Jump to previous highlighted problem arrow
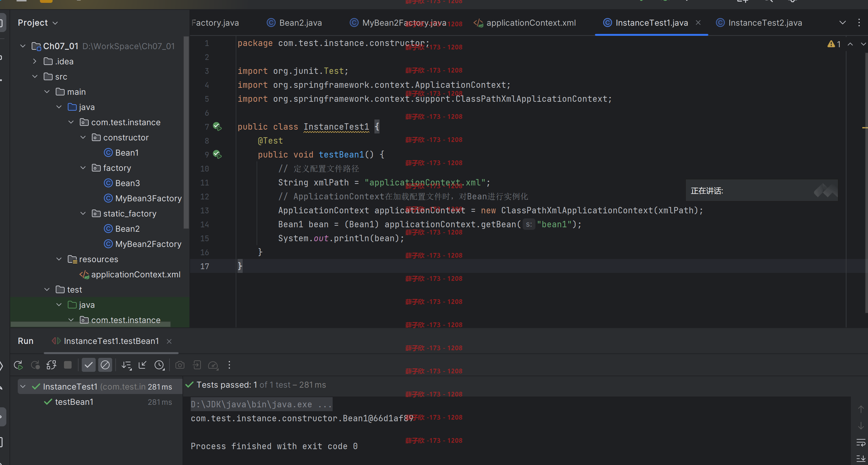The height and width of the screenshot is (465, 868). coord(850,44)
